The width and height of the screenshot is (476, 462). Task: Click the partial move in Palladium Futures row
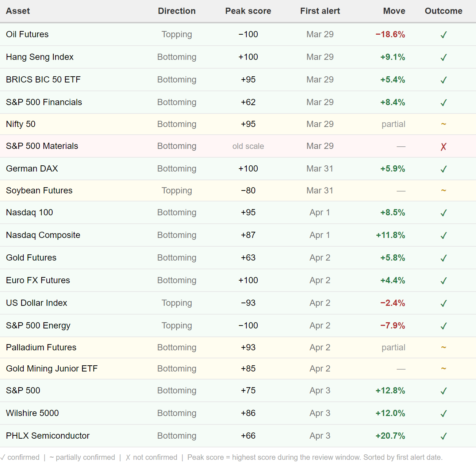tap(394, 347)
